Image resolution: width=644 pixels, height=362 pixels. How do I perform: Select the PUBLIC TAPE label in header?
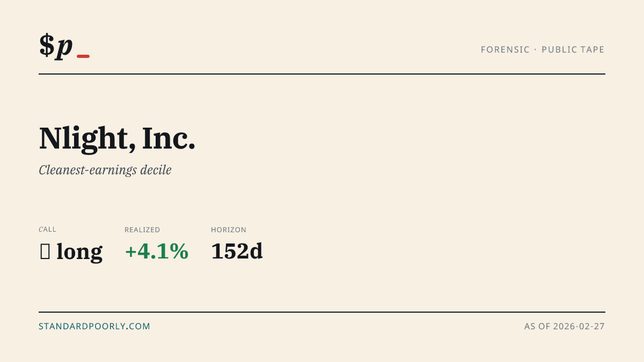coord(573,50)
